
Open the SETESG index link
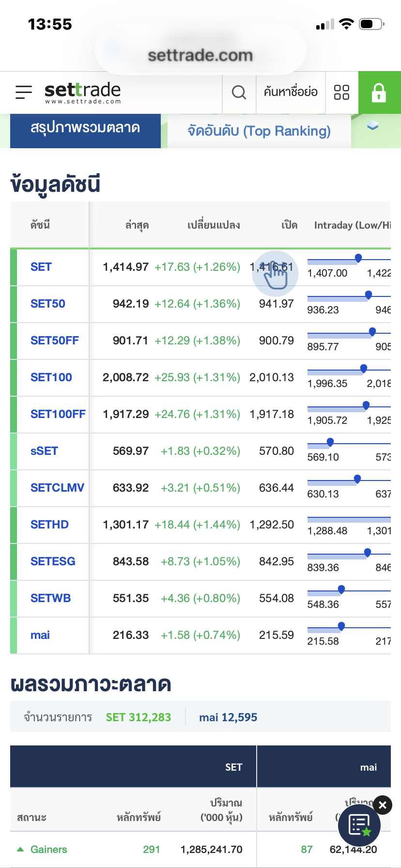click(53, 561)
